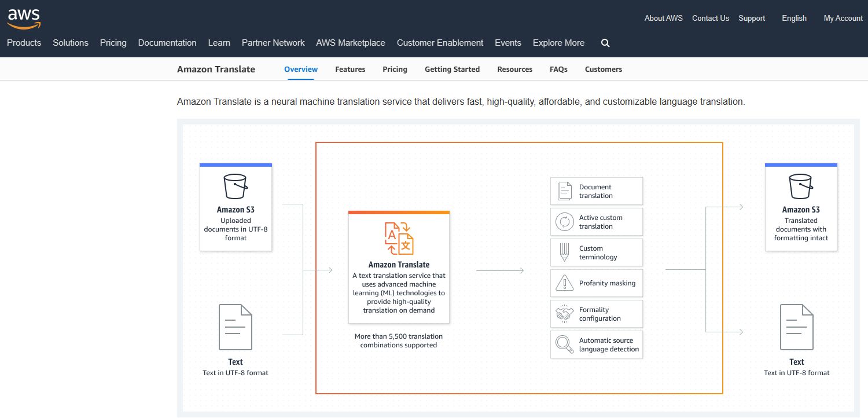The height and width of the screenshot is (418, 868).
Task: Click the About AWS link
Action: coord(664,18)
